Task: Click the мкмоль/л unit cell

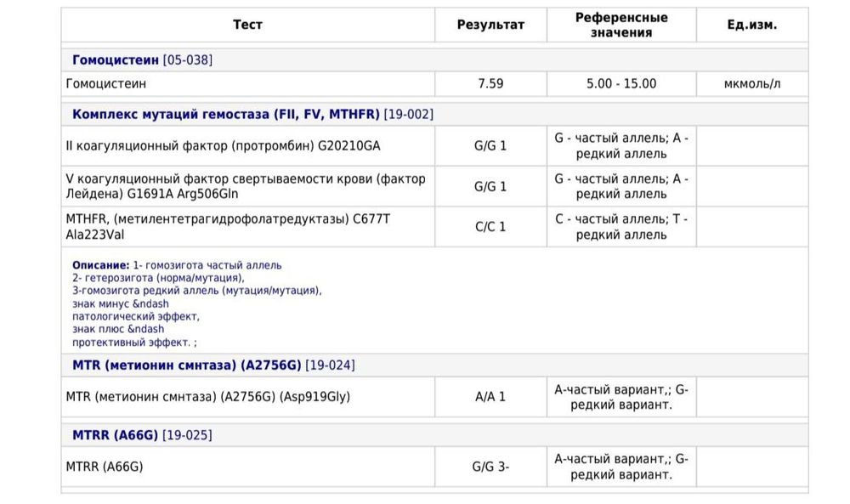Action: [x=751, y=83]
